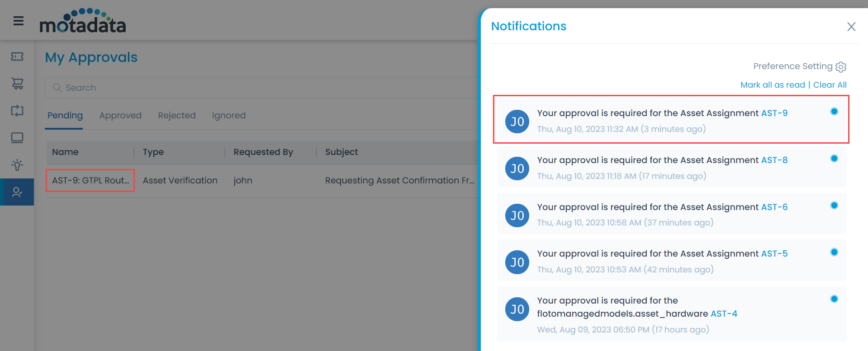Image resolution: width=868 pixels, height=351 pixels.
Task: Click the JO avatar on the AST-9 notification
Action: point(517,121)
